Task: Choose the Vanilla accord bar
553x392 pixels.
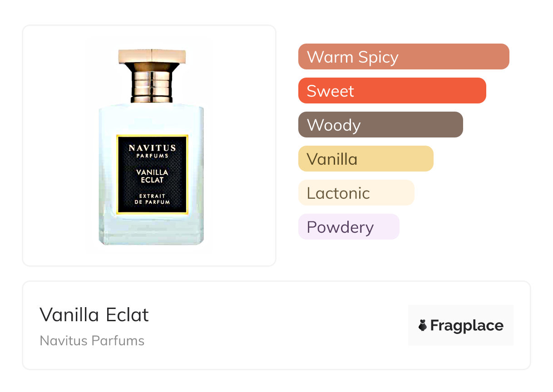Action: (365, 159)
